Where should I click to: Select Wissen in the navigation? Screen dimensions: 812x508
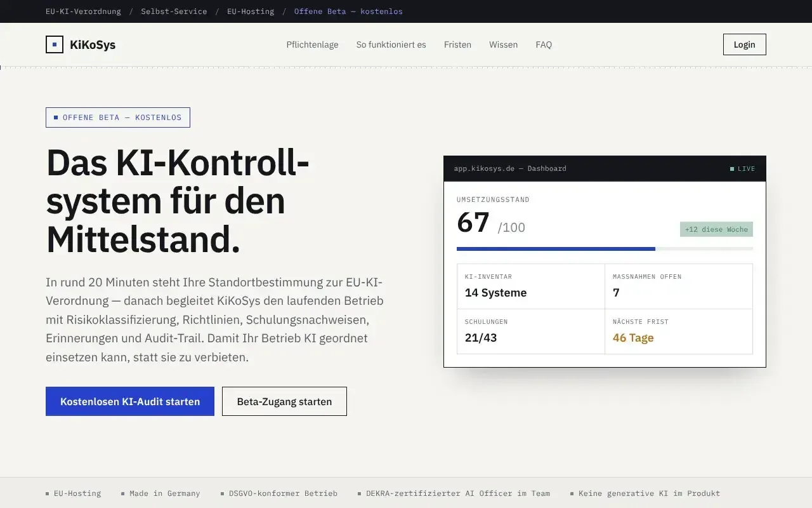503,44
